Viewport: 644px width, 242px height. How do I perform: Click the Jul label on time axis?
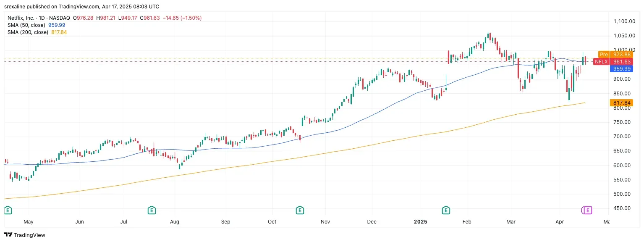123,221
